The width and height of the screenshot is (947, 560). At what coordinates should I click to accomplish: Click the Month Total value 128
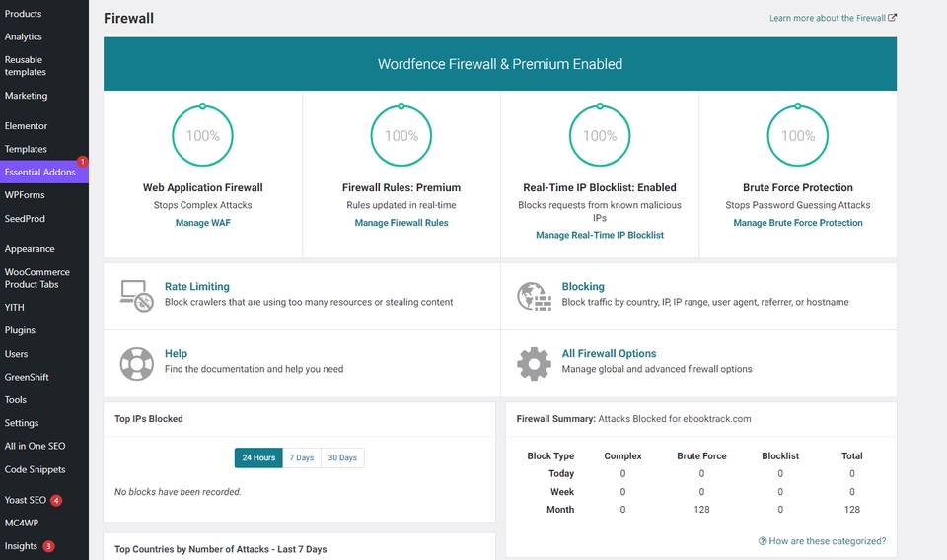click(851, 510)
